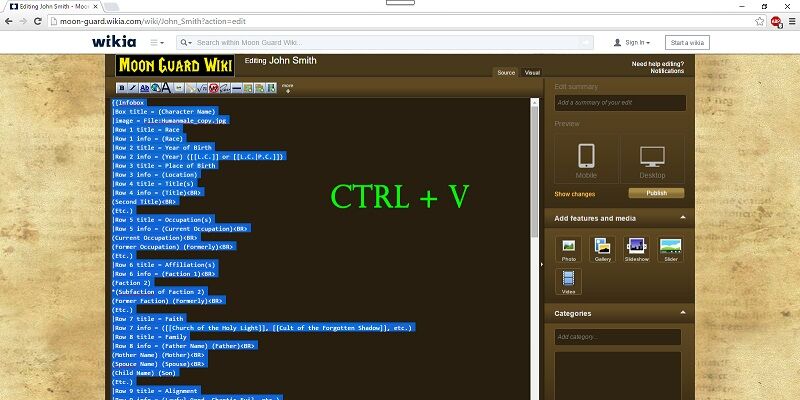This screenshot has width=800, height=400.
Task: Insert math formula (√n) from toolbar
Action: [202, 88]
